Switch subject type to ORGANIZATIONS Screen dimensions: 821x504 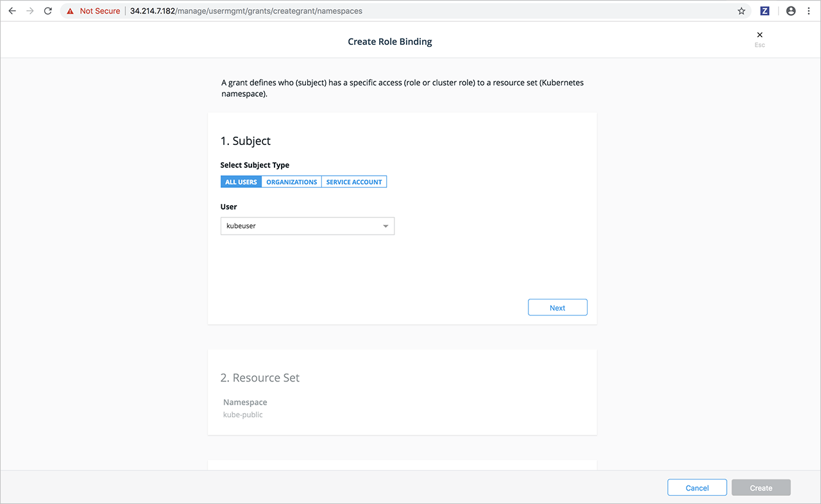click(x=292, y=182)
